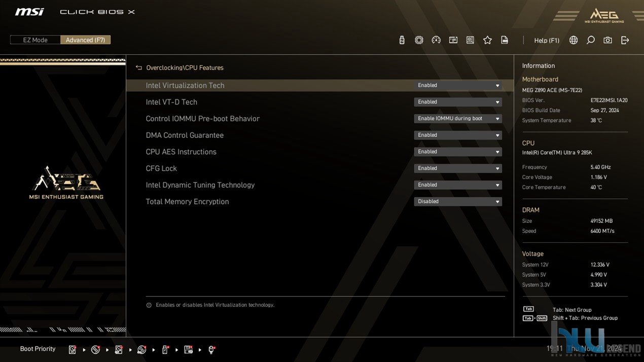Viewport: 644px width, 362px height.
Task: Select the DMA Control Guarantee label
Action: [x=185, y=135]
